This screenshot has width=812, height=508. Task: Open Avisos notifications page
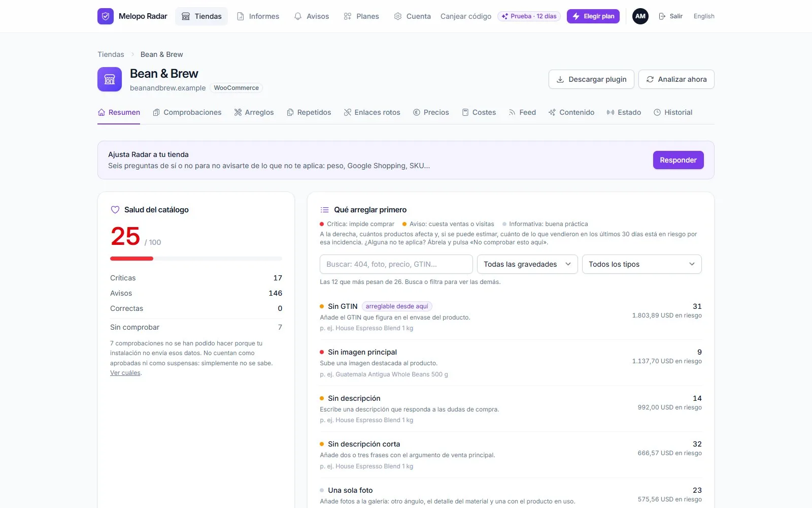click(312, 16)
